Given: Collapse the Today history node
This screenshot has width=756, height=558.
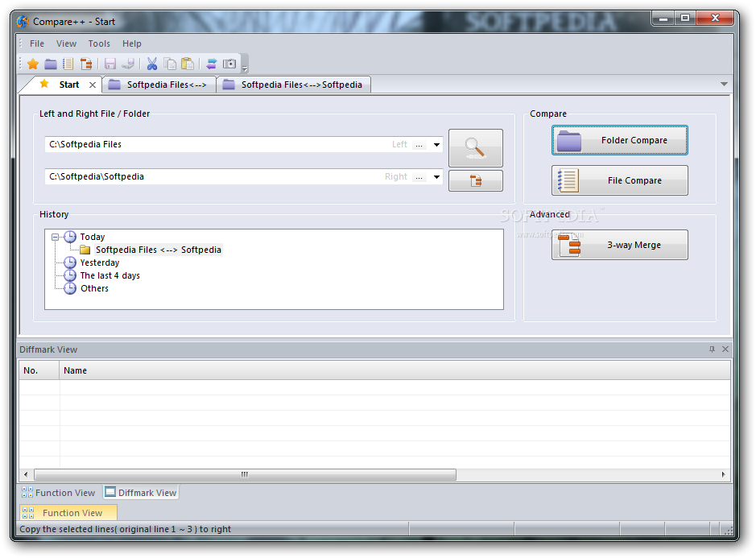Looking at the screenshot, I should (x=55, y=237).
